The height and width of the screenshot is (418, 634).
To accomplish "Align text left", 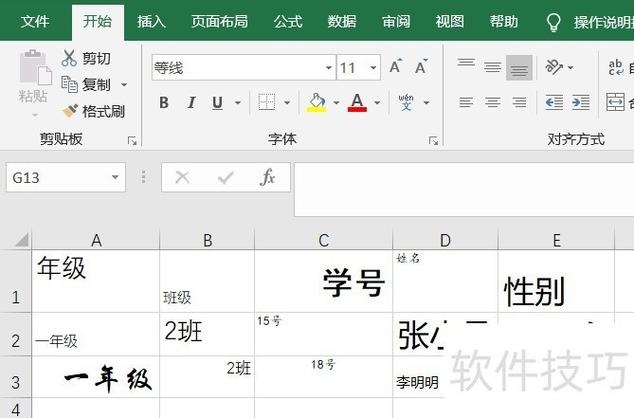I will click(x=466, y=102).
